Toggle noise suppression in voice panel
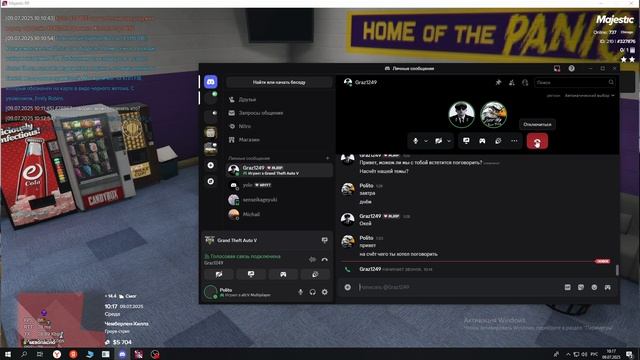This screenshot has height=360, width=640. [x=312, y=259]
